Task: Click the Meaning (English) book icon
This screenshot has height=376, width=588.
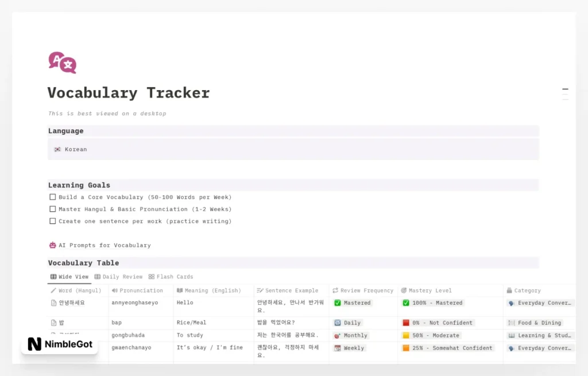Action: click(x=179, y=290)
